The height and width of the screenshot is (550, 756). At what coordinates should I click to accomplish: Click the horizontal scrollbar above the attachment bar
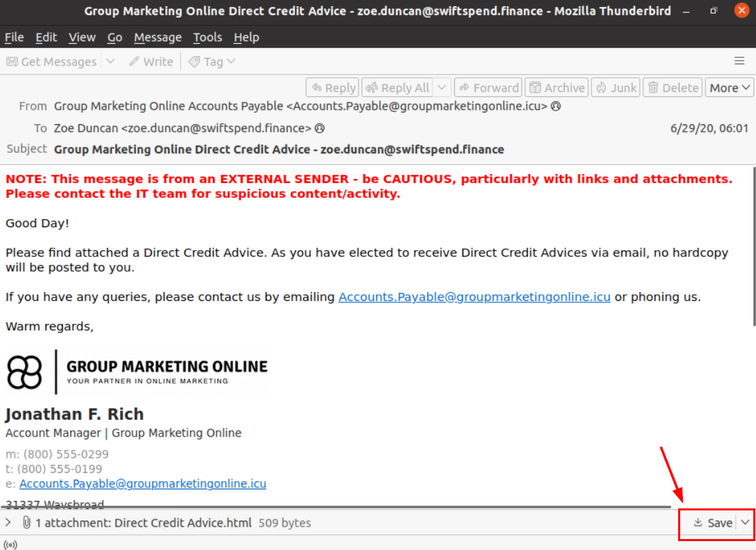coord(336,507)
